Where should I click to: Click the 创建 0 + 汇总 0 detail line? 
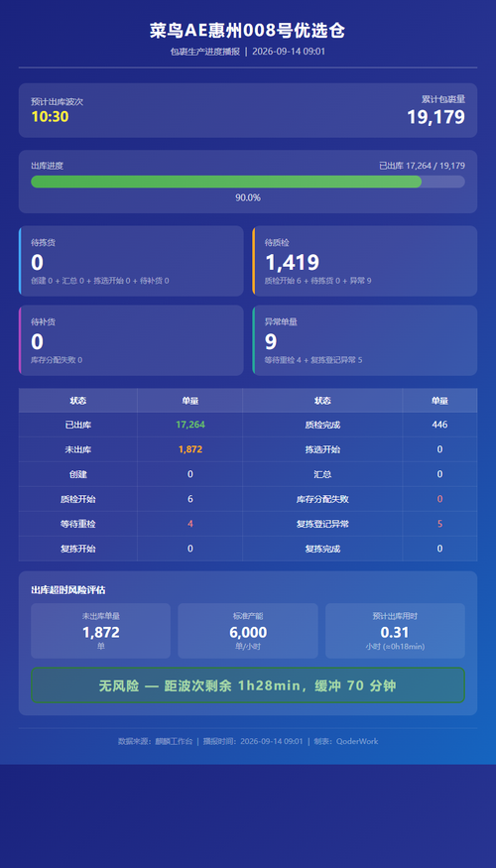[99, 281]
